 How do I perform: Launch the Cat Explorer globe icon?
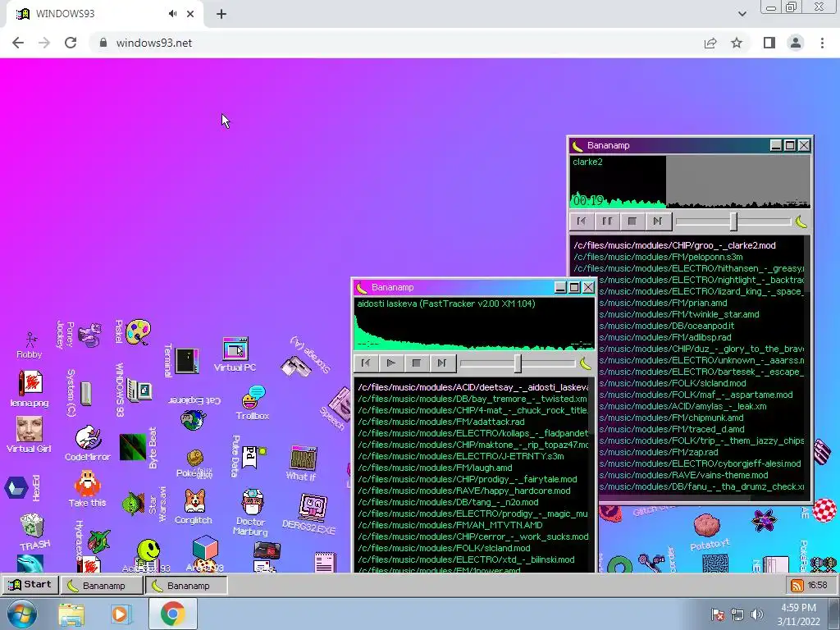(x=193, y=419)
